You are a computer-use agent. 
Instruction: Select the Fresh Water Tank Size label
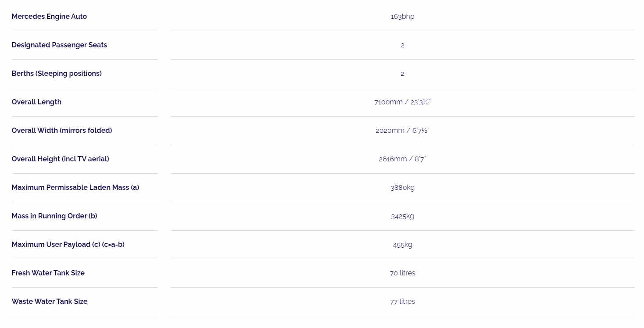click(48, 273)
